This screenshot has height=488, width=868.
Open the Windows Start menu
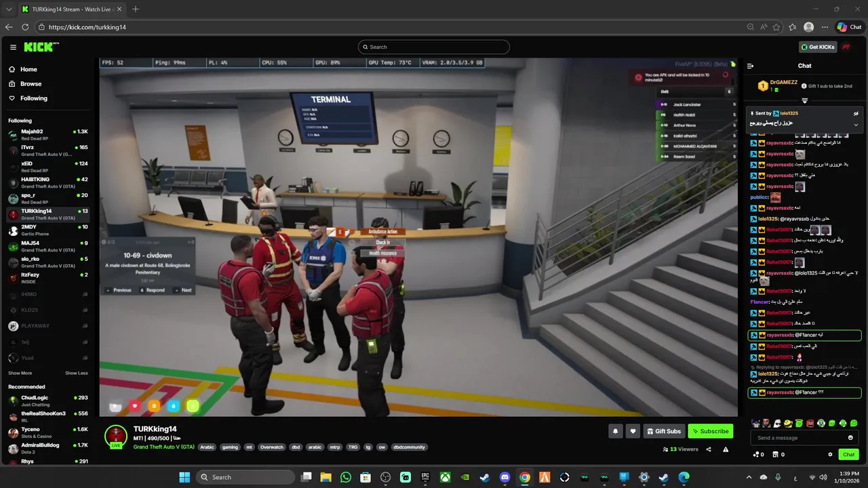pos(184,477)
